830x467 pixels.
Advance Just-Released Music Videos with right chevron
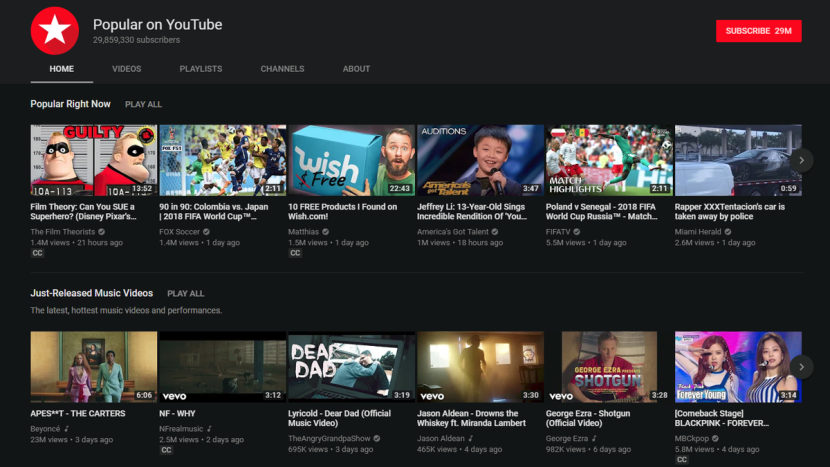pyautogui.click(x=800, y=367)
